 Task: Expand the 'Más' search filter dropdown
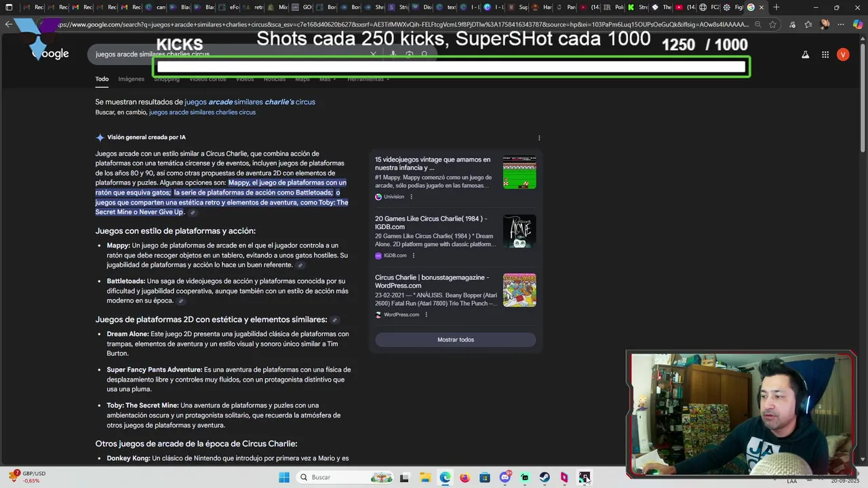click(327, 79)
